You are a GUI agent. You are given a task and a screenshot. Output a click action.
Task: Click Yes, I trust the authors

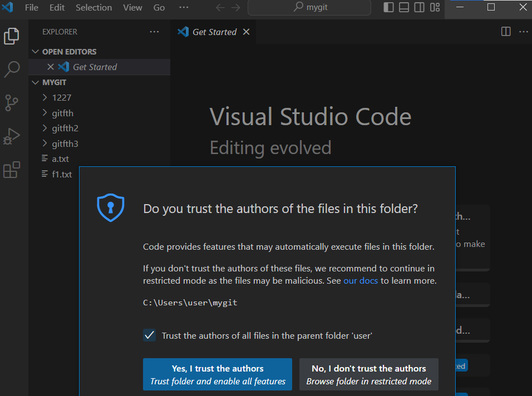pos(218,374)
